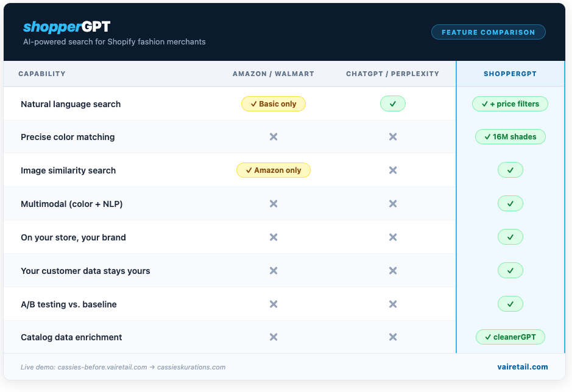Click ShopperGPT checkmark for customer data row
The height and width of the screenshot is (392, 572).
click(x=510, y=271)
